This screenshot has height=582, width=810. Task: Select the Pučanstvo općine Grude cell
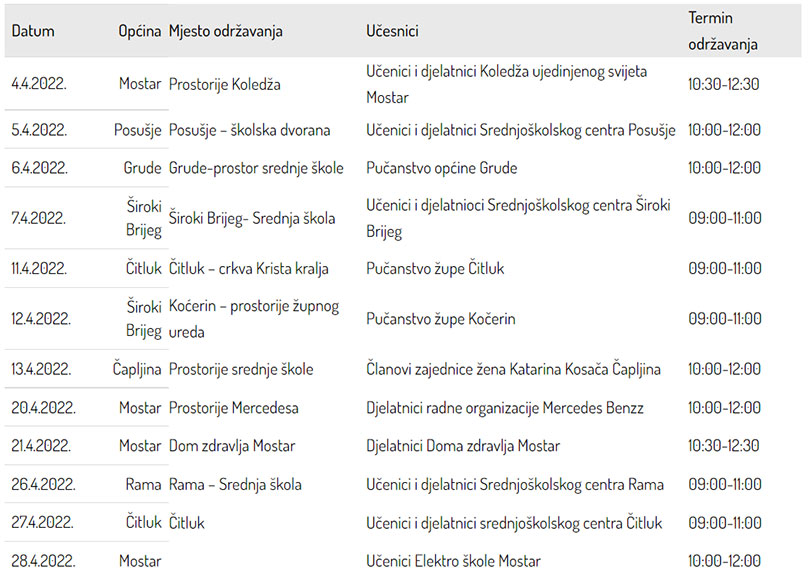pos(442,168)
